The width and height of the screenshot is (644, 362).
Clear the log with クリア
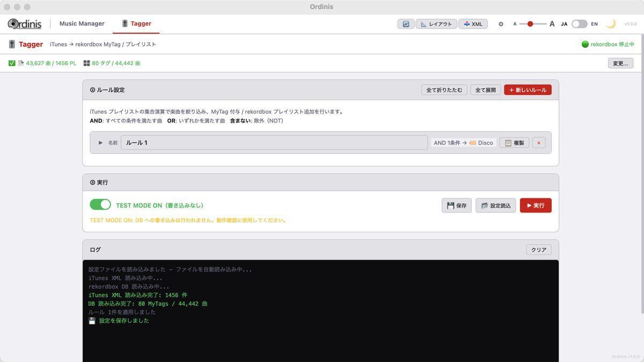(539, 250)
